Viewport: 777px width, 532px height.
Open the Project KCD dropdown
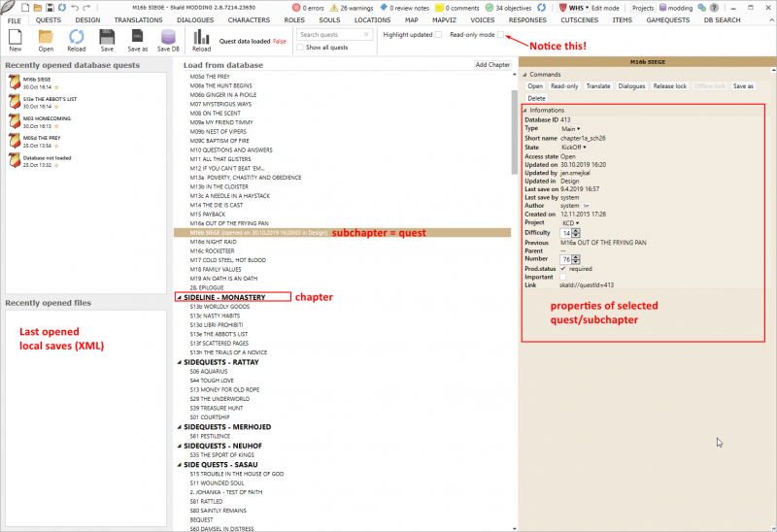pos(570,223)
